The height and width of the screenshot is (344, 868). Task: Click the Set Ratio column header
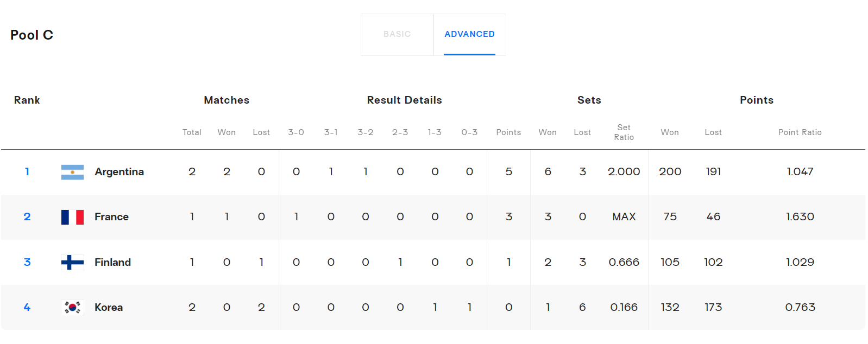[x=624, y=132]
